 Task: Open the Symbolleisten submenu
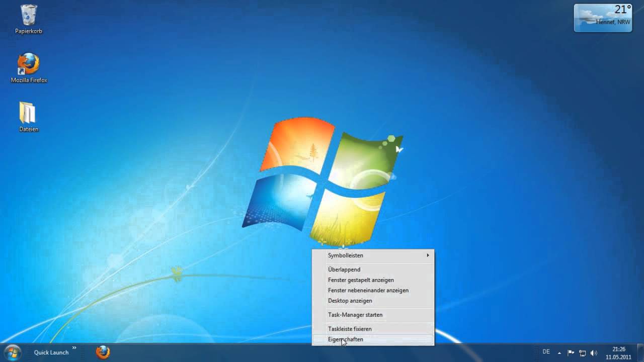373,255
